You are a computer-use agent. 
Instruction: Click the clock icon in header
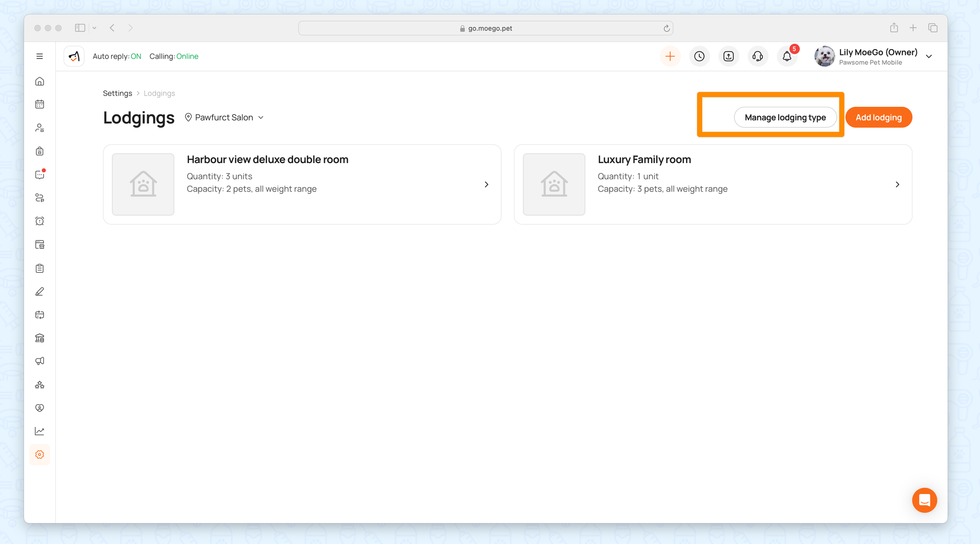[x=699, y=56]
